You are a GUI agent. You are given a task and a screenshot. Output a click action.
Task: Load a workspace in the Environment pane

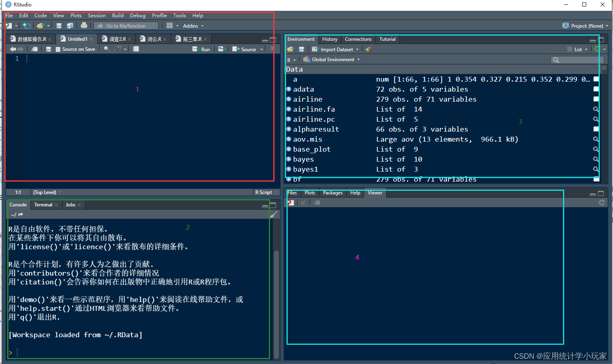tap(290, 49)
